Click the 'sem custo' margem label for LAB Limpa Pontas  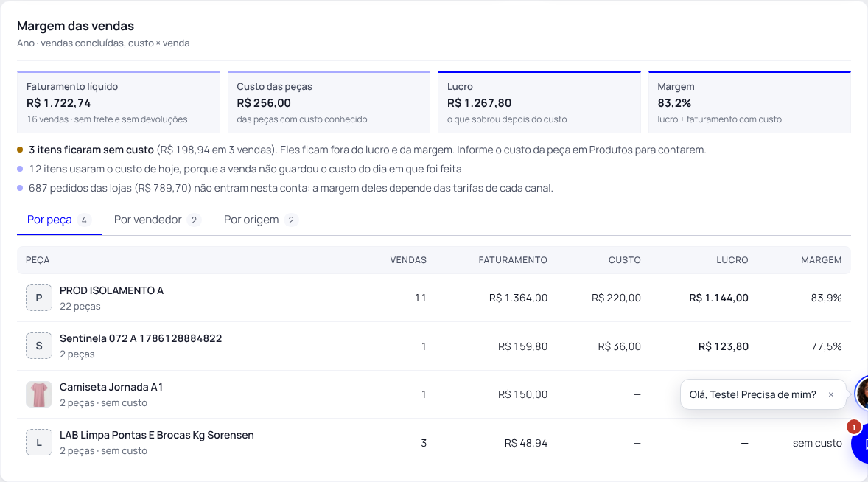(817, 443)
